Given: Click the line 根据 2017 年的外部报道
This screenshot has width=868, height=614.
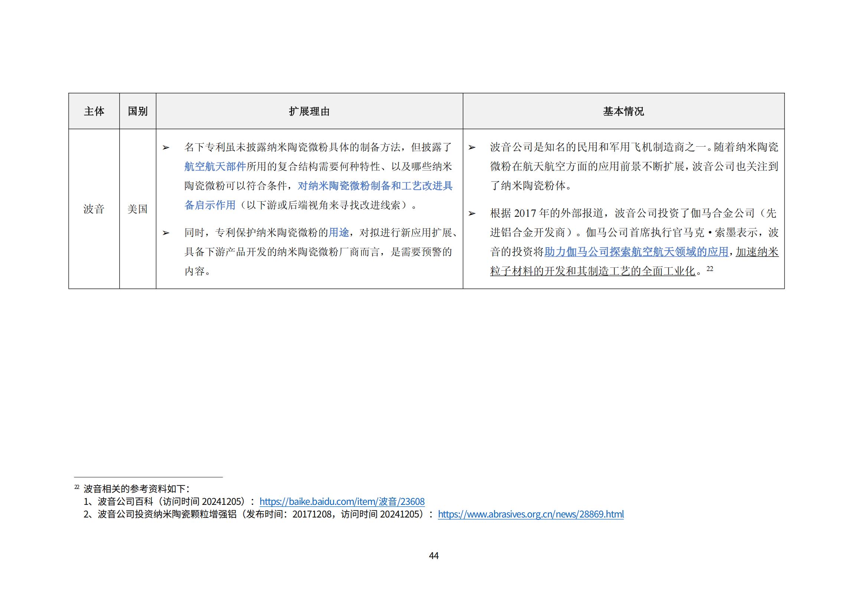Looking at the screenshot, I should point(633,213).
